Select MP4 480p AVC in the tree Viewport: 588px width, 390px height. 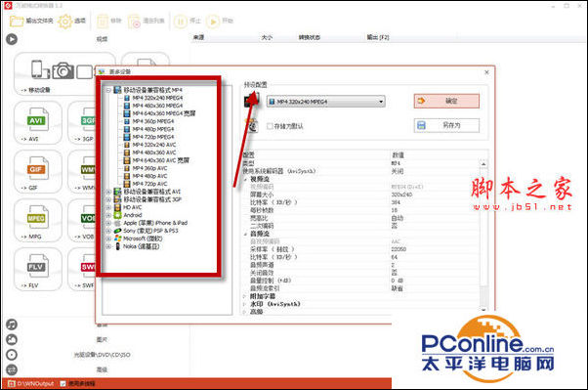[x=149, y=176]
